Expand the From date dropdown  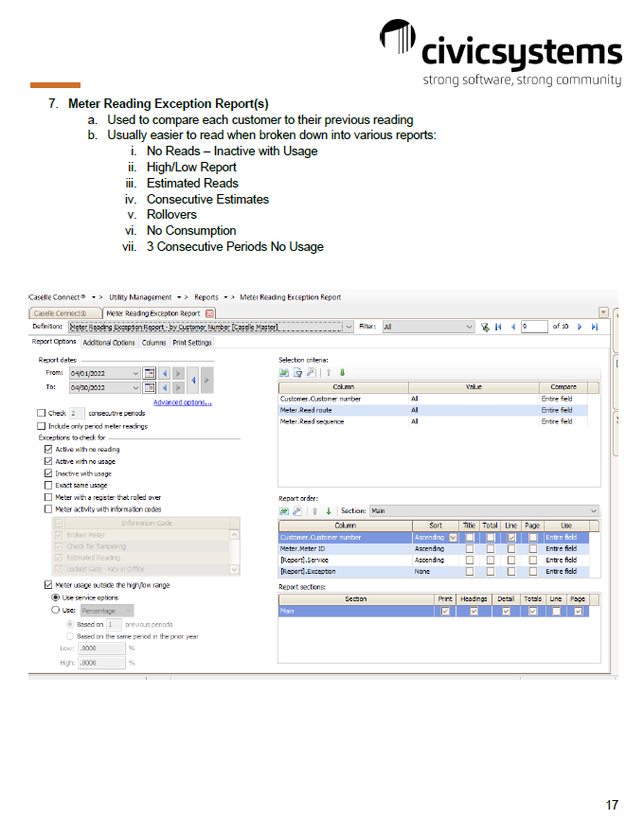pyautogui.click(x=135, y=373)
